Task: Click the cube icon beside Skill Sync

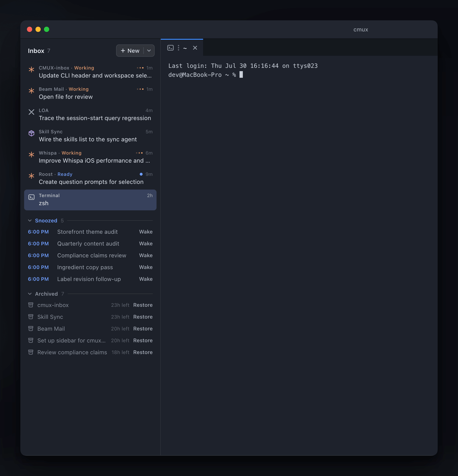Action: 31,133
